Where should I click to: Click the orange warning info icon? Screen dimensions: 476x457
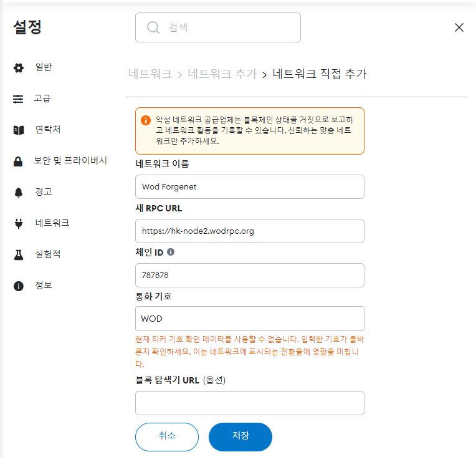pos(146,120)
